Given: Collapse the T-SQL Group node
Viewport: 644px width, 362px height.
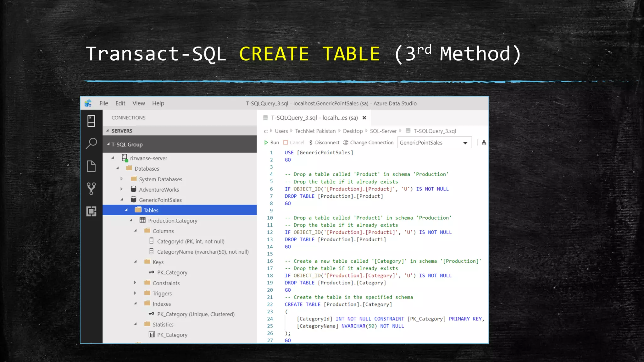Looking at the screenshot, I should coord(108,144).
